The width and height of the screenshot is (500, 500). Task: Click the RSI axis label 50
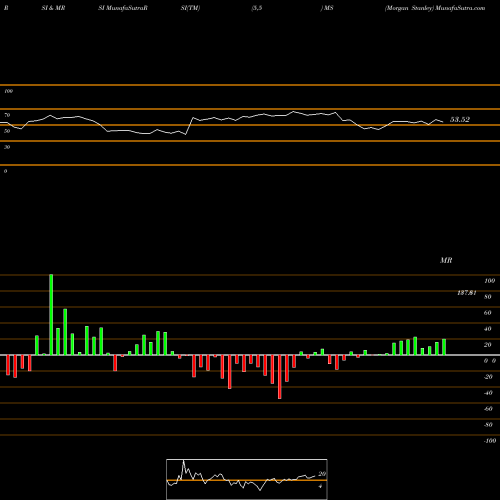tap(7, 131)
